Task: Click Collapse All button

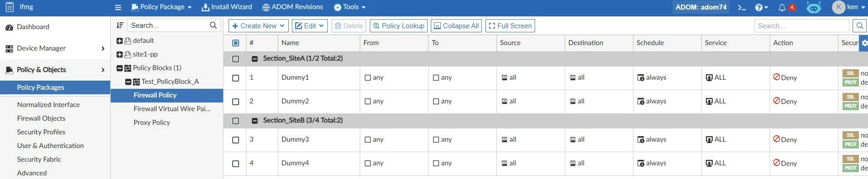Action: [x=456, y=26]
